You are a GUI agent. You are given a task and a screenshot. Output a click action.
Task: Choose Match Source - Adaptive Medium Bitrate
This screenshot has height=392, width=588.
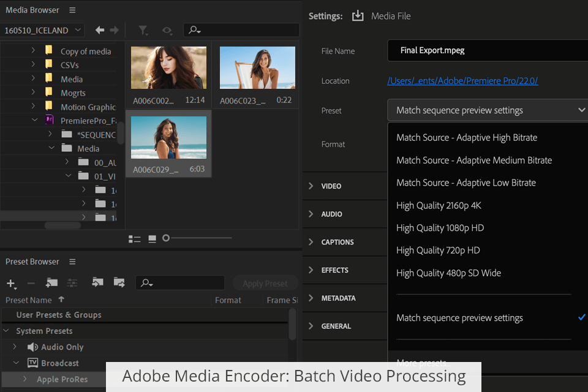474,160
